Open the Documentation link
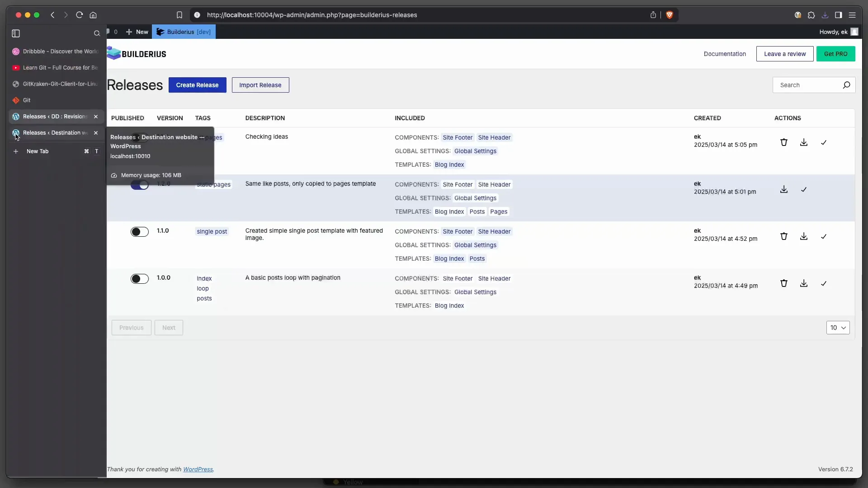The width and height of the screenshot is (868, 488). click(725, 54)
